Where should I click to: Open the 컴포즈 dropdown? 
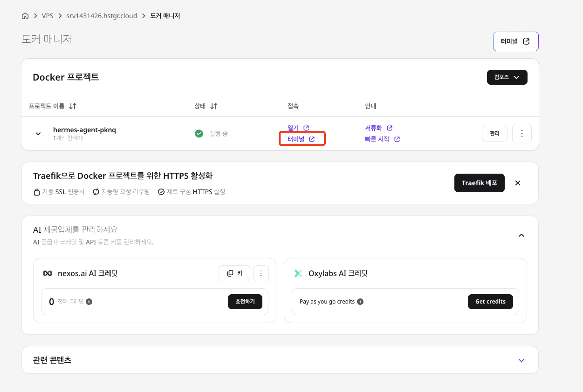[507, 77]
